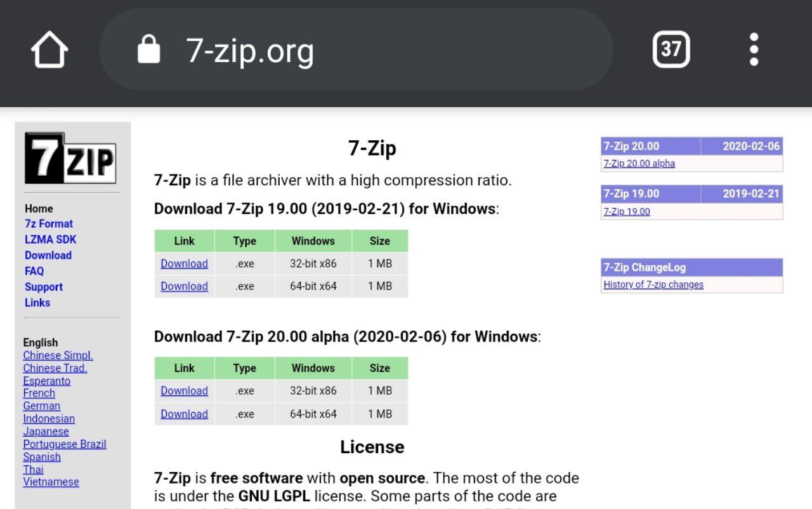Open the Download sidebar page

[48, 255]
